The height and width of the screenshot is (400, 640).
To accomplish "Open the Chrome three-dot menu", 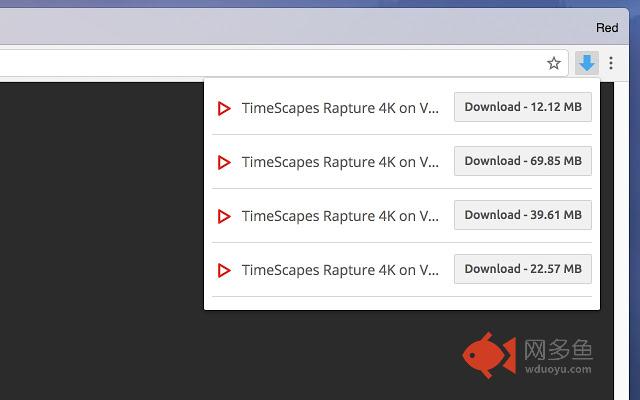I will click(611, 63).
